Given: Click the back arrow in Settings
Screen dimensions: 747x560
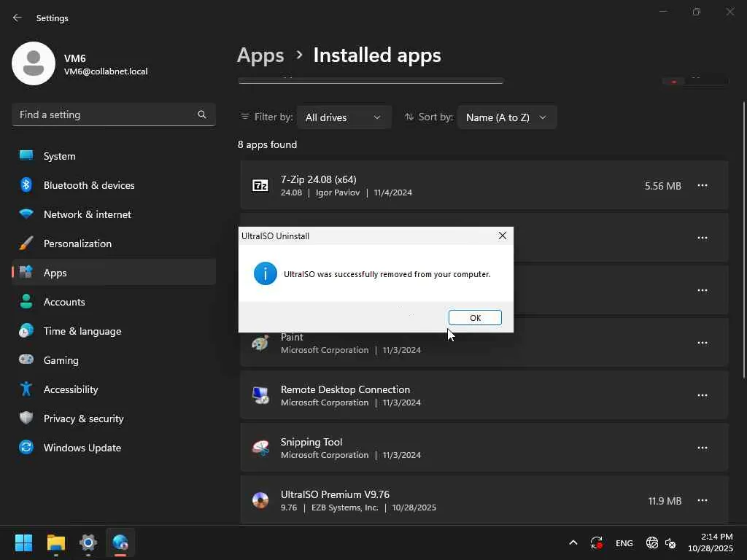Looking at the screenshot, I should (x=18, y=17).
